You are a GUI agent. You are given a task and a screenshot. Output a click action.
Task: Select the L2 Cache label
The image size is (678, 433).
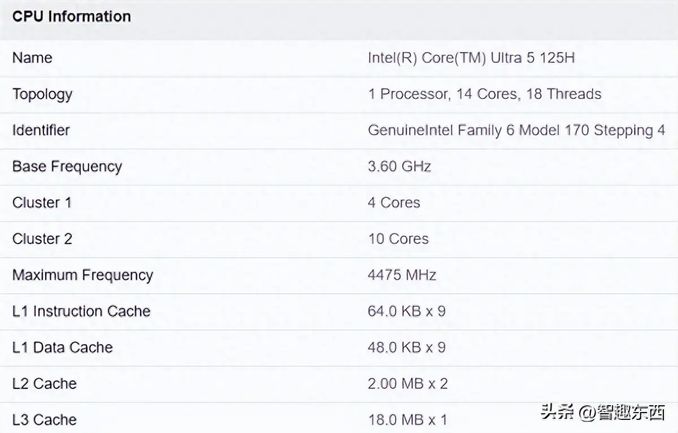coord(44,383)
